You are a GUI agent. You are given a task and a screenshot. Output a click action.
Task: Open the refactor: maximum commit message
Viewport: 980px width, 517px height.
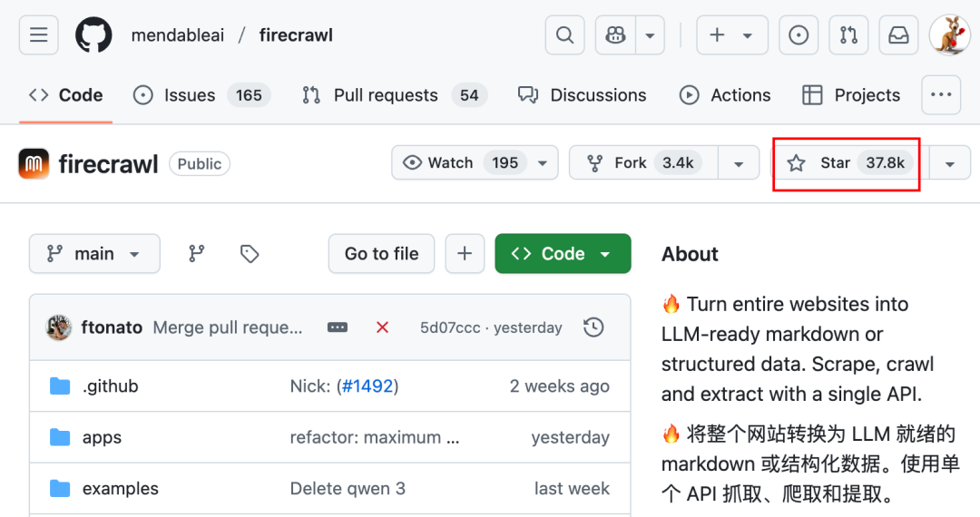point(375,437)
